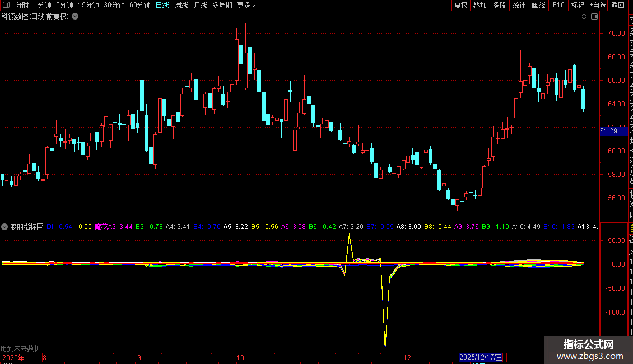Image resolution: width=633 pixels, height=364 pixels.
Task: Click the A7: 3.20 indicator value
Action: pos(351,227)
